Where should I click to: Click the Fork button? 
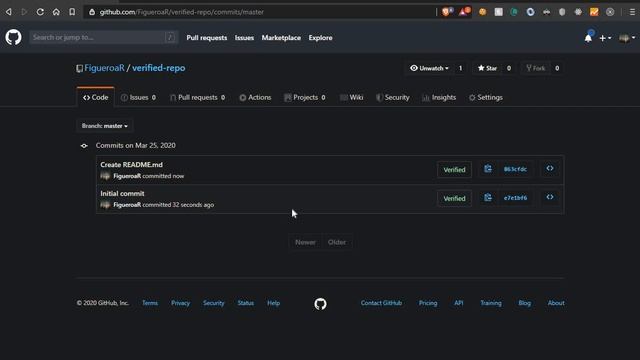tap(536, 68)
